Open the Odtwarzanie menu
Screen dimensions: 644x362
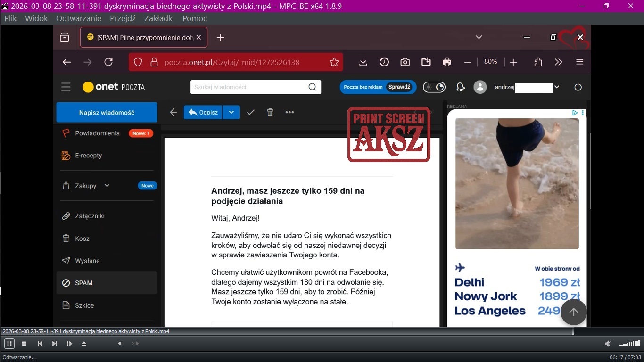[x=78, y=18]
